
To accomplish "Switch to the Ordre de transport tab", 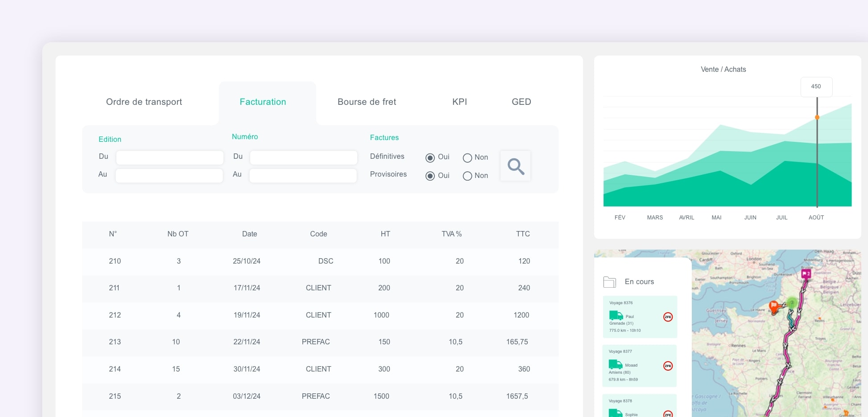I will click(144, 102).
